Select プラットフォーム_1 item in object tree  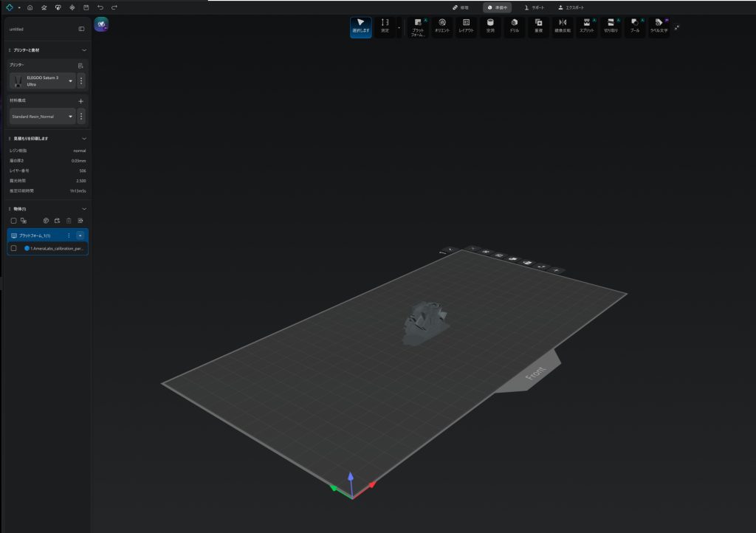pyautogui.click(x=37, y=235)
